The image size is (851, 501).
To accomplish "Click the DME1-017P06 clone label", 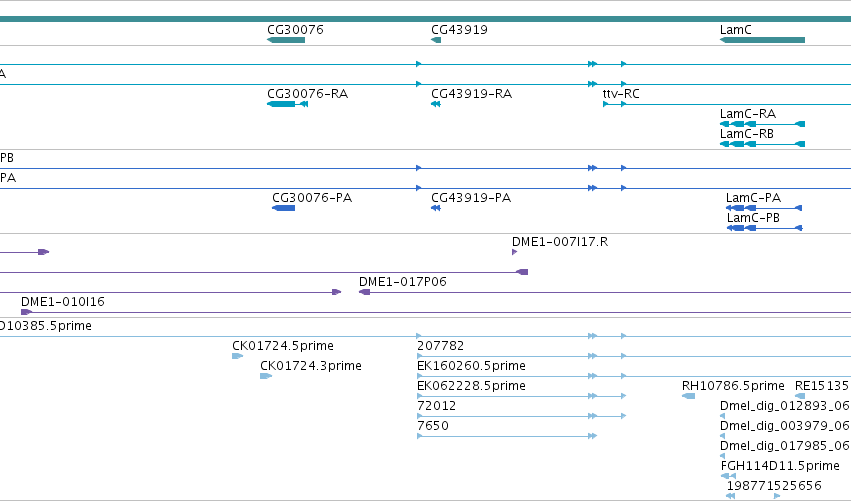I will pos(403,282).
